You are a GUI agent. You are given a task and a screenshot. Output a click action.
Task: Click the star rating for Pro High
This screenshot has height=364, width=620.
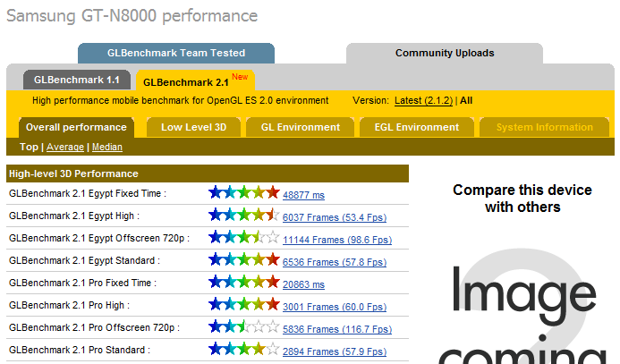tap(244, 304)
